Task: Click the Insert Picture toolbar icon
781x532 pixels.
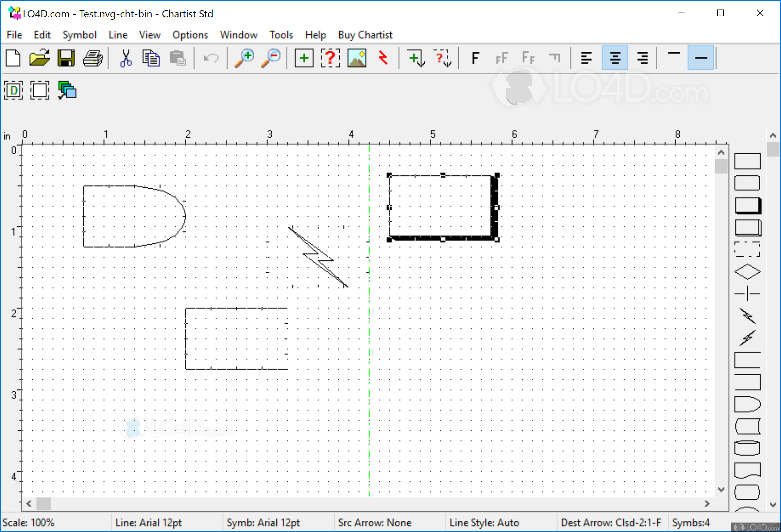Action: (357, 58)
